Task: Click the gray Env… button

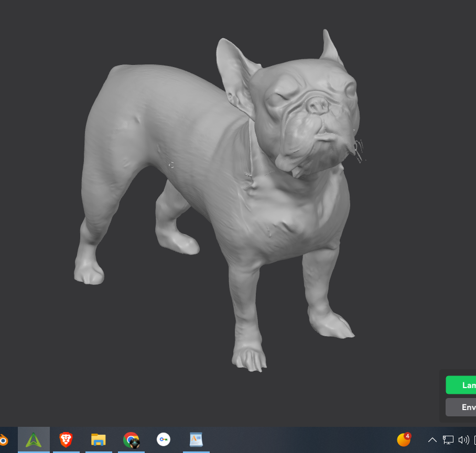Action: coord(461,407)
